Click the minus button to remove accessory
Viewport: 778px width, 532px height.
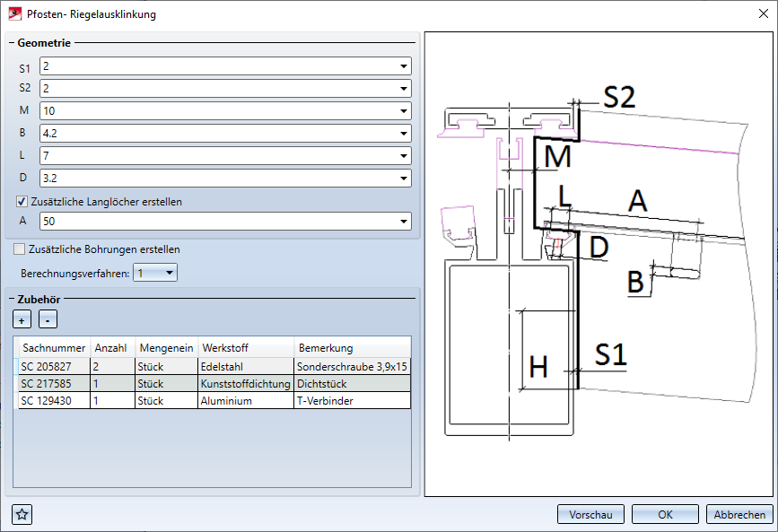click(48, 319)
